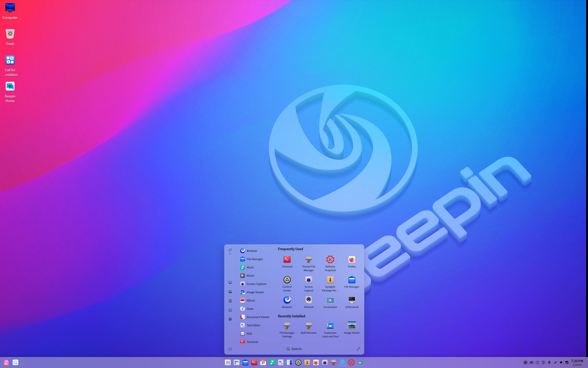Open Image Viewer under Recently Installed
Image resolution: width=588 pixels, height=368 pixels.
352,328
